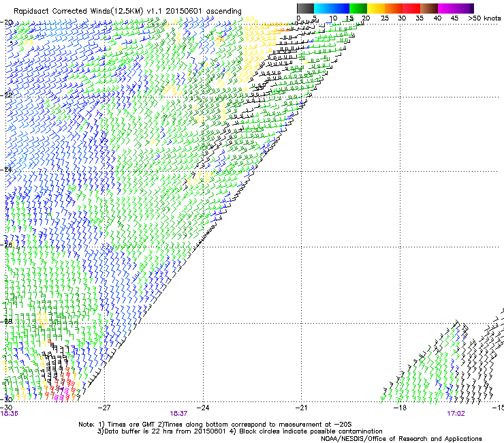The image size is (504, 443).
Task: Click the blue 10-15 knots color segment
Action: (341, 8)
